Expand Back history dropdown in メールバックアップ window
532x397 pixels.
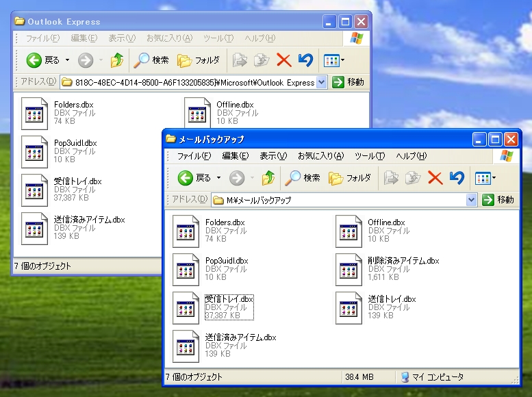(219, 178)
